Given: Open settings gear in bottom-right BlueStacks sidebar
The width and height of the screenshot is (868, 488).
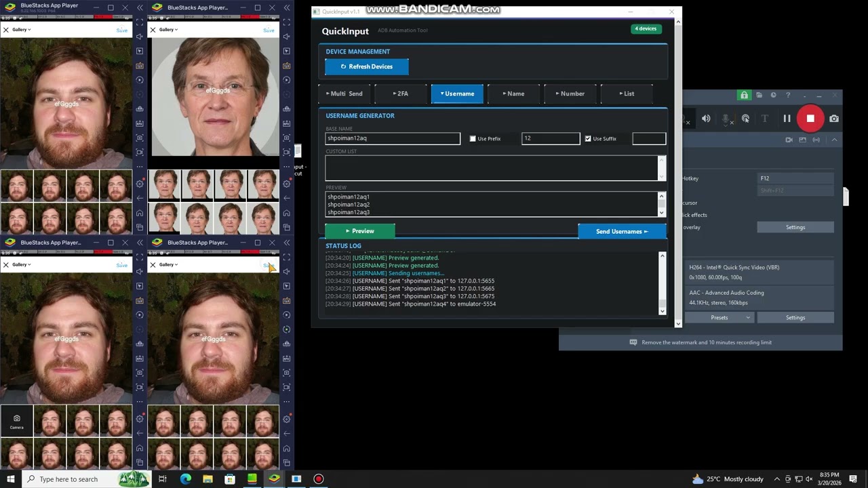Looking at the screenshot, I should pyautogui.click(x=287, y=419).
